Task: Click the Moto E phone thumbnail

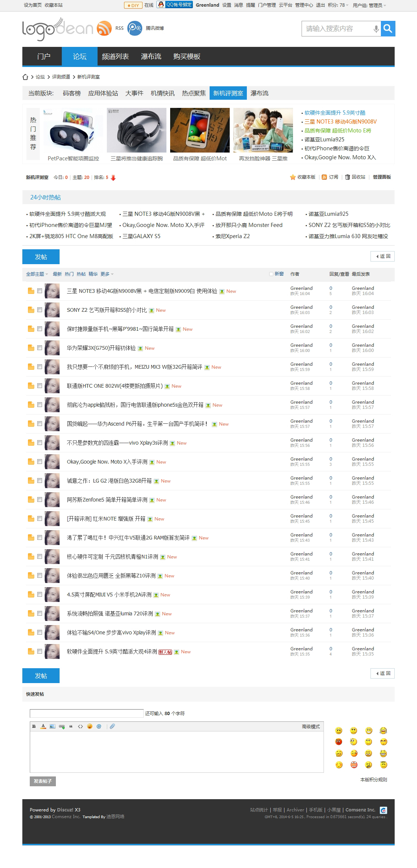Action: (200, 130)
